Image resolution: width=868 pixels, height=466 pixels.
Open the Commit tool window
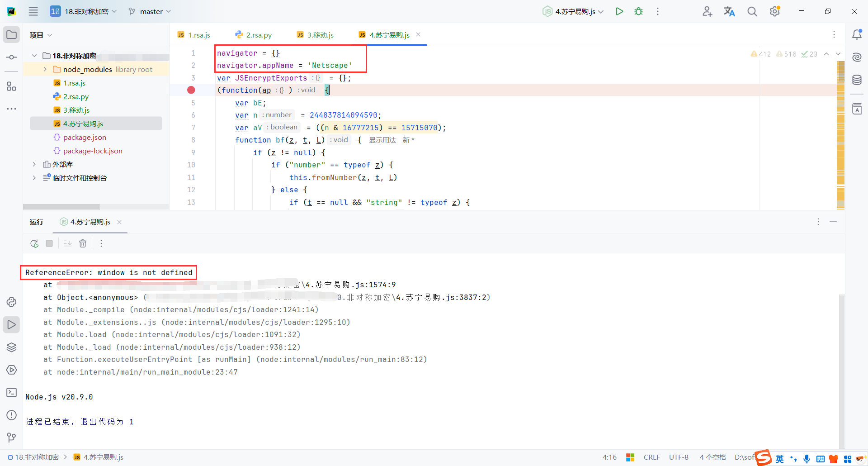[x=11, y=57]
